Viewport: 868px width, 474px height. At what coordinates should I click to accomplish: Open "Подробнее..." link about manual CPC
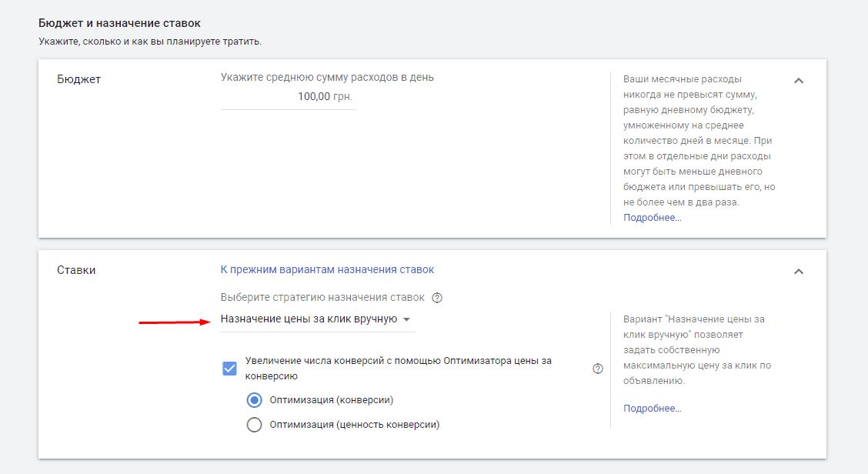pos(651,408)
